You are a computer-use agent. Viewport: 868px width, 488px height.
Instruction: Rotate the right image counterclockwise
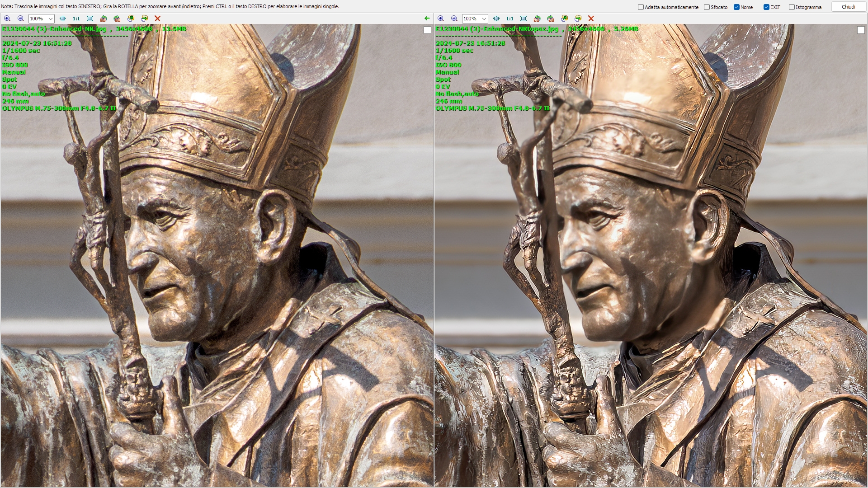(x=537, y=19)
